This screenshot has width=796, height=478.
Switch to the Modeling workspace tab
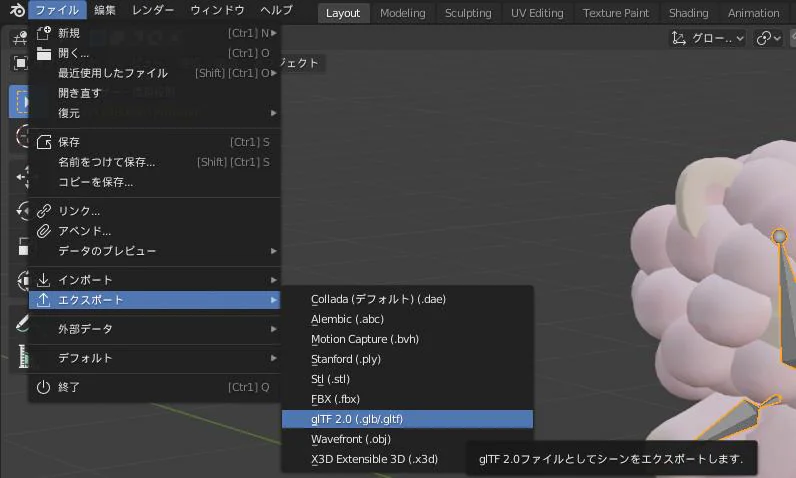[403, 13]
